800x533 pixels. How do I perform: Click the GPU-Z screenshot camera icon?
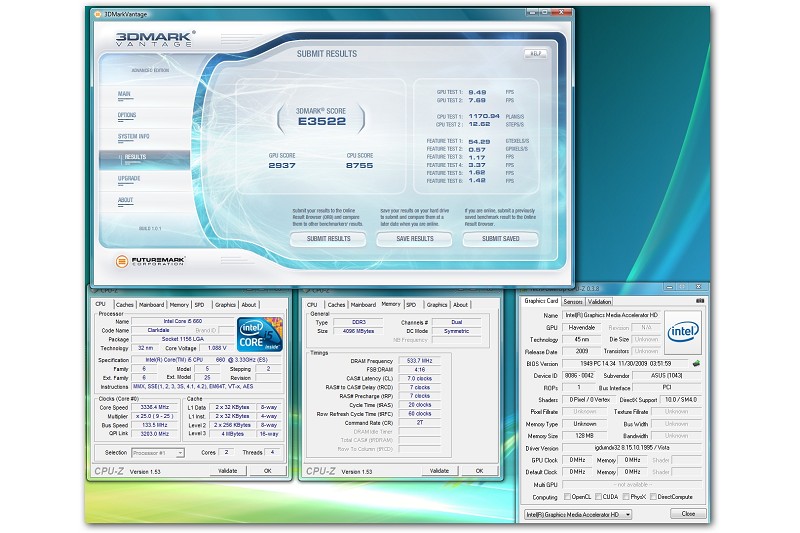pos(700,301)
